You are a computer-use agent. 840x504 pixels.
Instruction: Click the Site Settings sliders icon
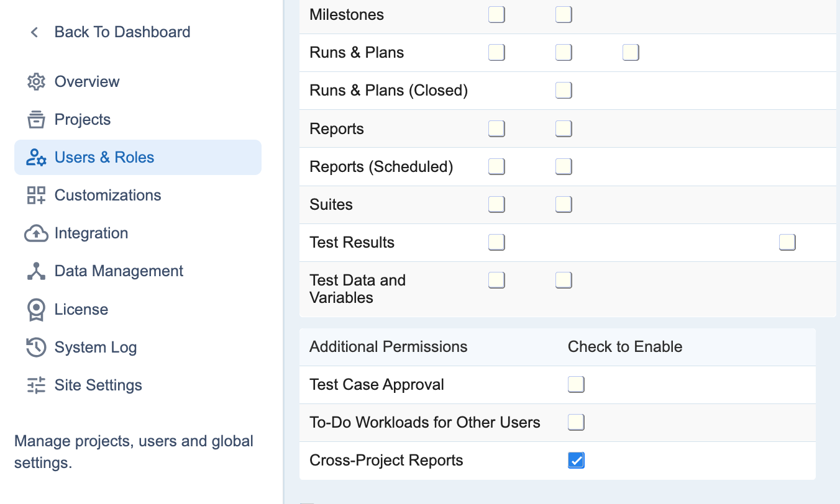point(36,385)
